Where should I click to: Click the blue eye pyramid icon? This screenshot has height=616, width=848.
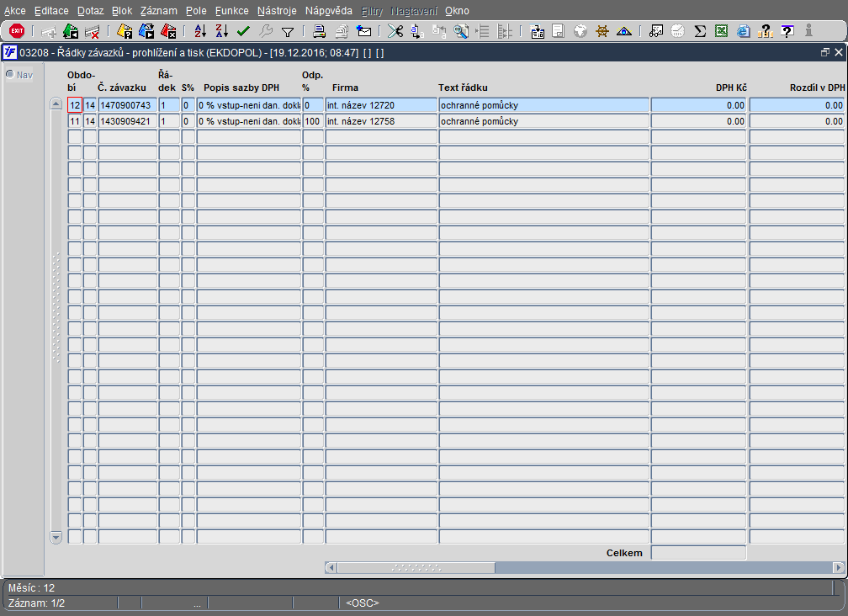tap(624, 31)
